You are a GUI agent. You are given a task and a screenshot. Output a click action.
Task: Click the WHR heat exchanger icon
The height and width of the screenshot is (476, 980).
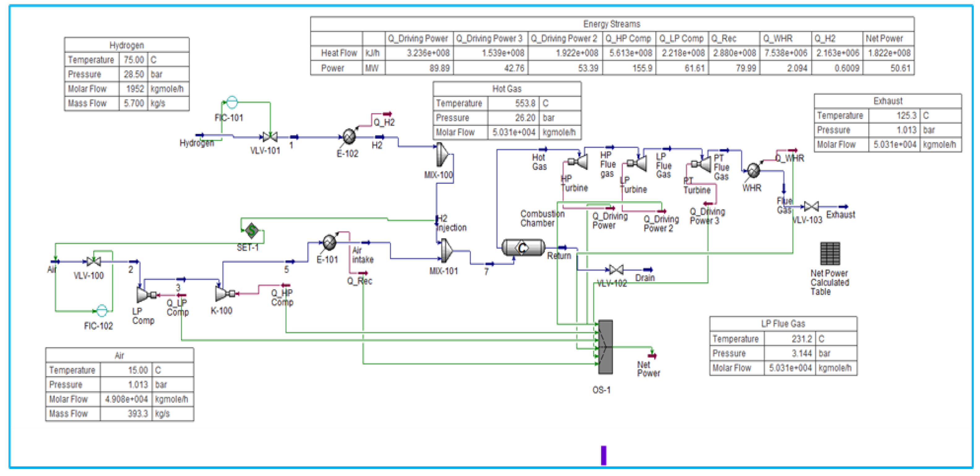(753, 171)
